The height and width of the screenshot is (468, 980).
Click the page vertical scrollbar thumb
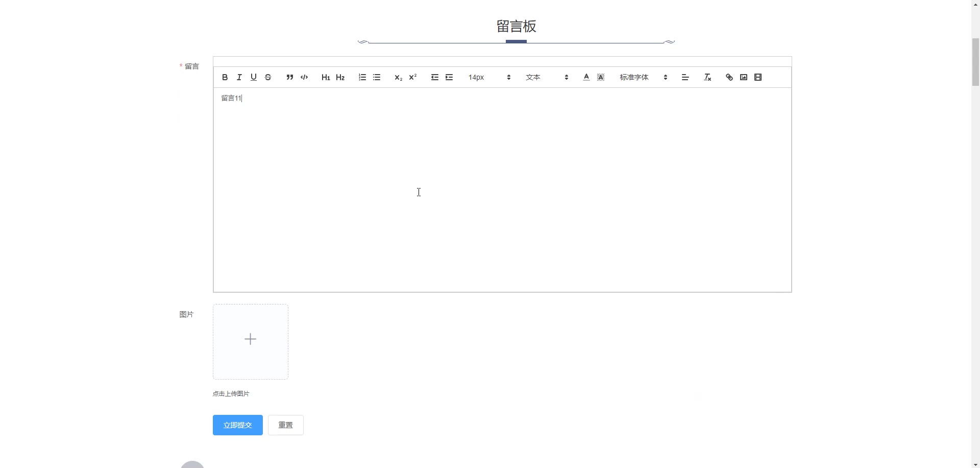[x=975, y=62]
